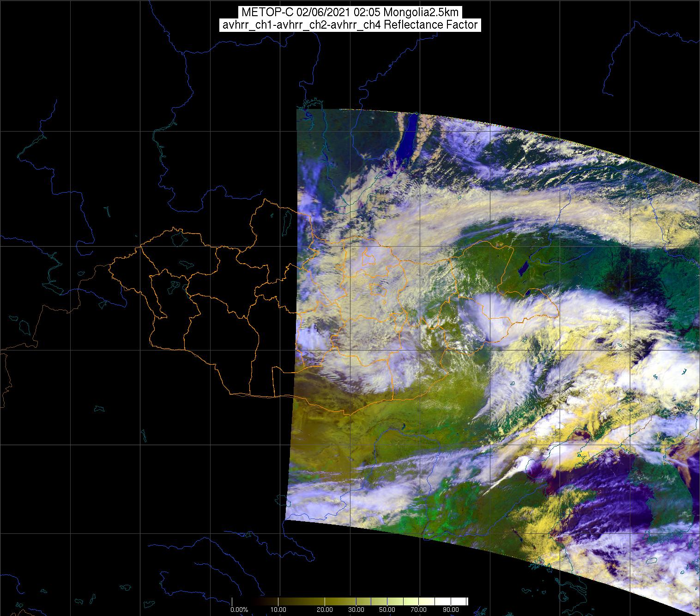Click the "20.00" color scale label
700x616 pixels.
coord(325,610)
